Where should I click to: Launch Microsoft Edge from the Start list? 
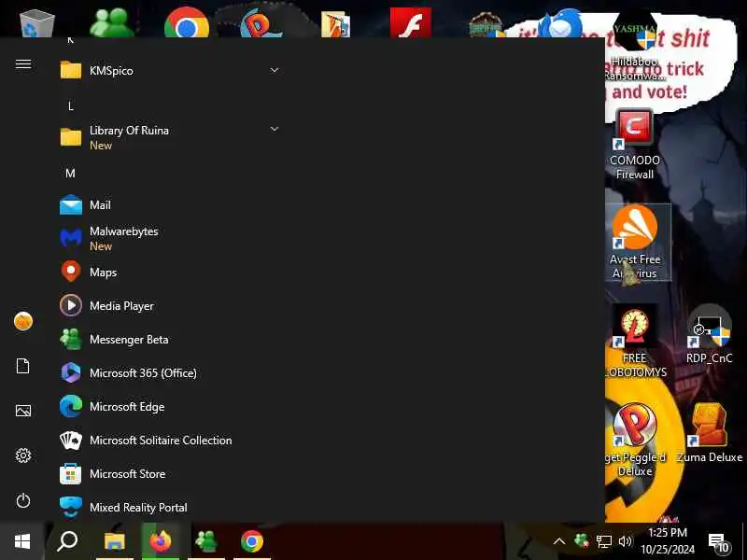(169, 407)
